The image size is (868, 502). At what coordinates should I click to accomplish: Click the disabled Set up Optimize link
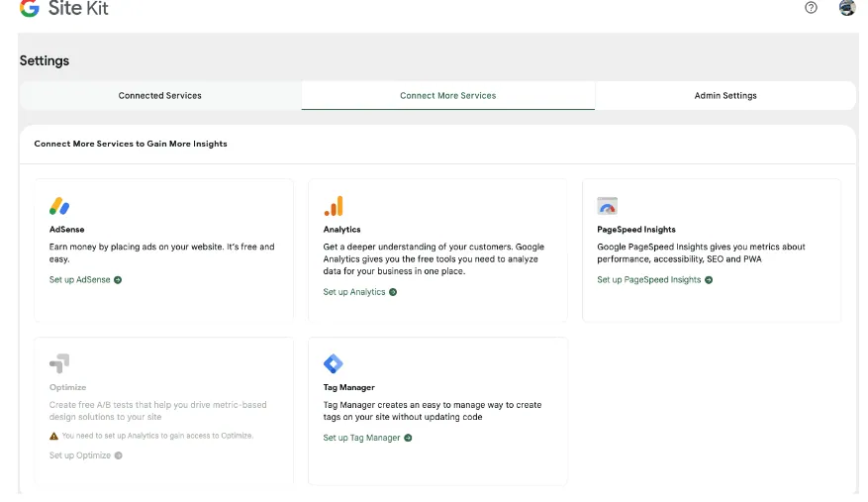80,455
